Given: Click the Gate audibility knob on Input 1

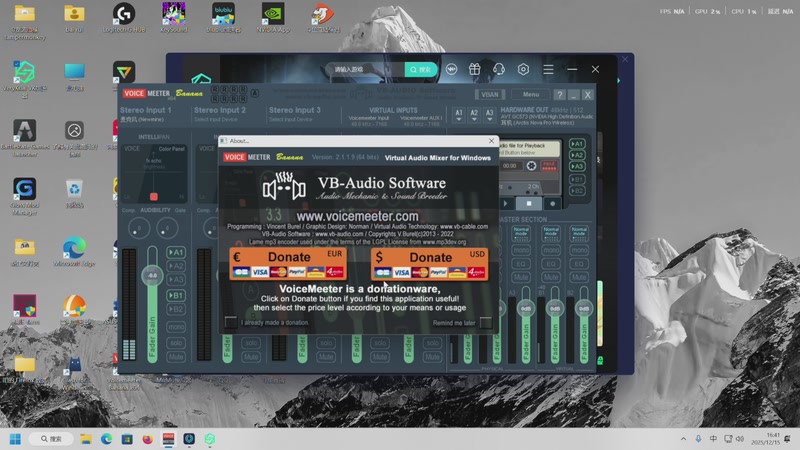Looking at the screenshot, I should tap(167, 228).
